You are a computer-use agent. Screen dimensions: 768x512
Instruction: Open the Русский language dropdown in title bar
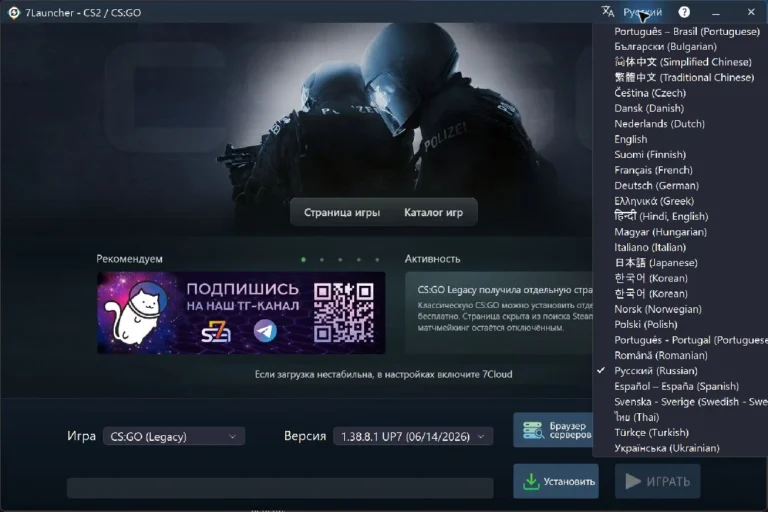[x=642, y=12]
